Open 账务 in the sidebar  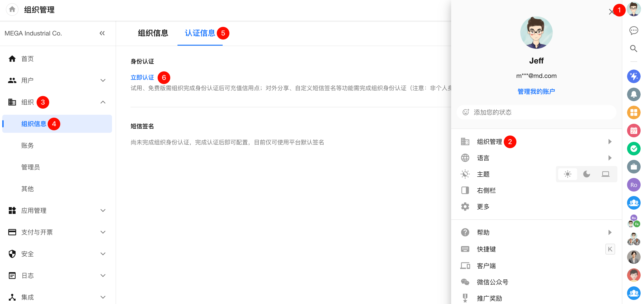click(28, 145)
